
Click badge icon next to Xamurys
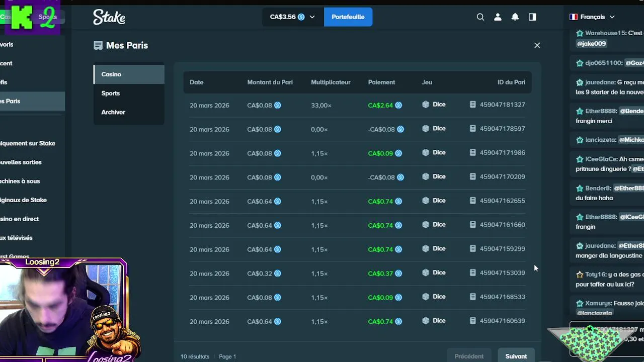point(580,304)
